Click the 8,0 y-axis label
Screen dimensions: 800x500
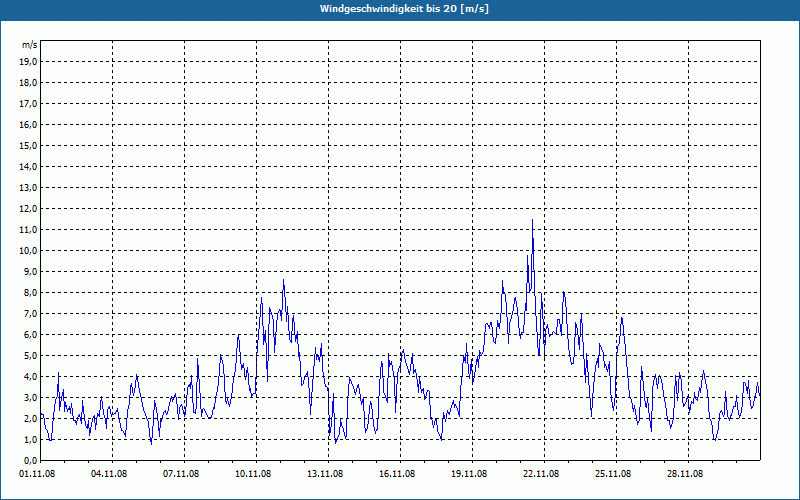click(x=30, y=293)
